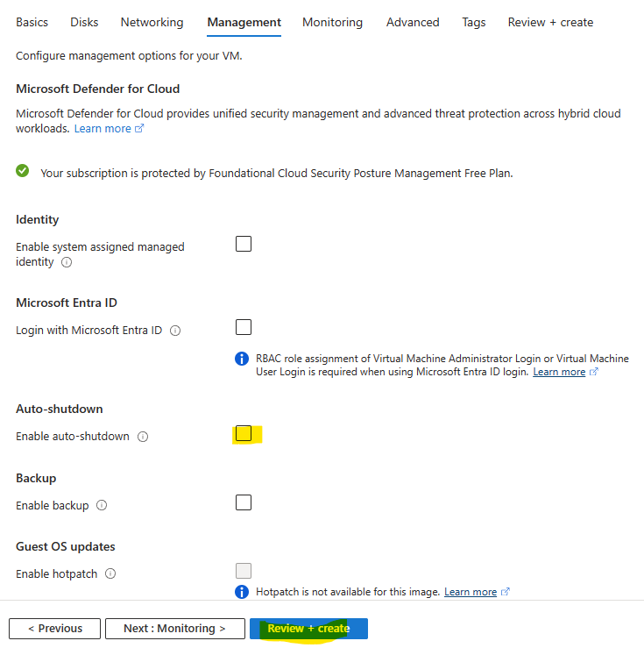Toggle the Enable auto-shutdown checkbox
This screenshot has height=648, width=644.
pyautogui.click(x=244, y=433)
